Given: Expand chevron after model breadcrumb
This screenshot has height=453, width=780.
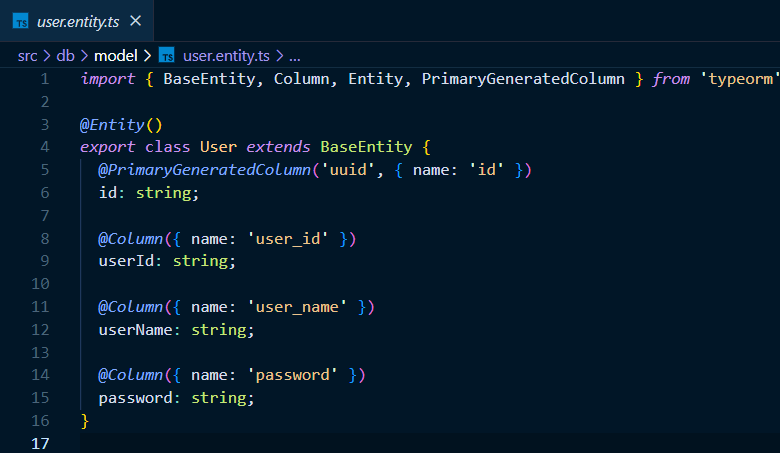Looking at the screenshot, I should coord(147,56).
